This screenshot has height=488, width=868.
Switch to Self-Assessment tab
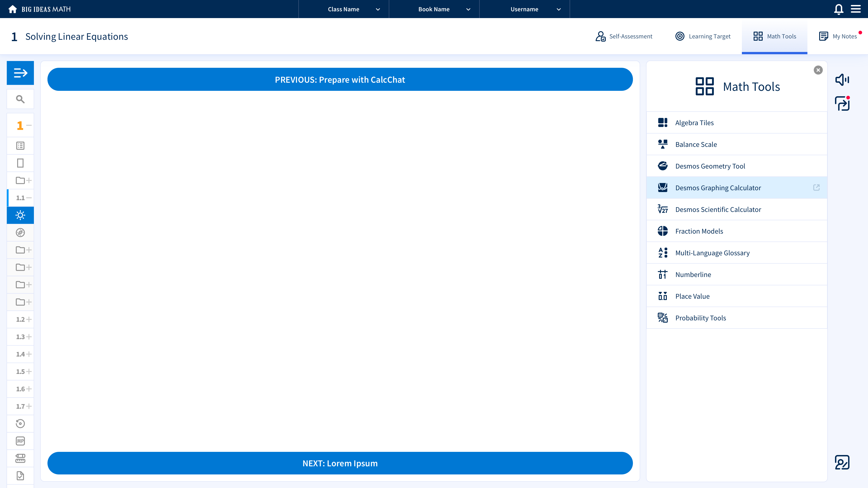point(624,36)
